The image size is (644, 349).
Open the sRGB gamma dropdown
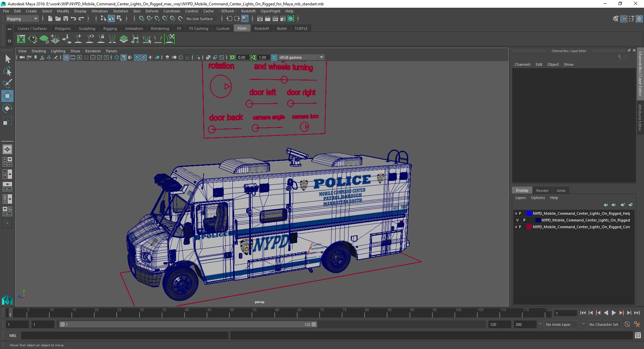[301, 57]
